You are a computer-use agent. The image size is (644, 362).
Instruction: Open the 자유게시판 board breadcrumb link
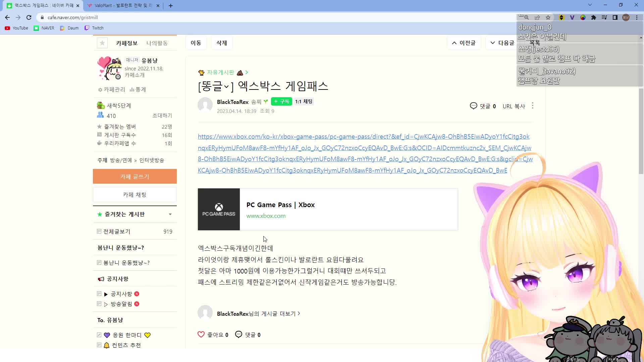220,72
